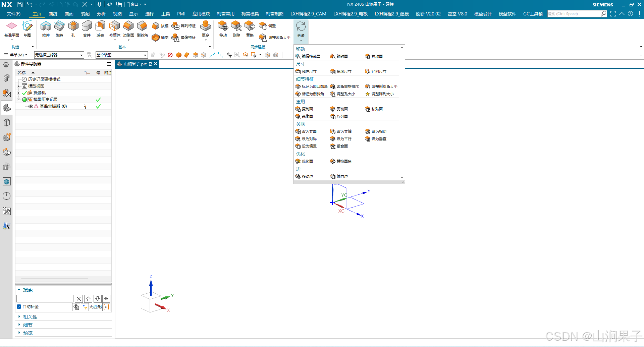The width and height of the screenshot is (644, 347).
Task: Click the Save icon in title bar
Action: pos(19,4)
